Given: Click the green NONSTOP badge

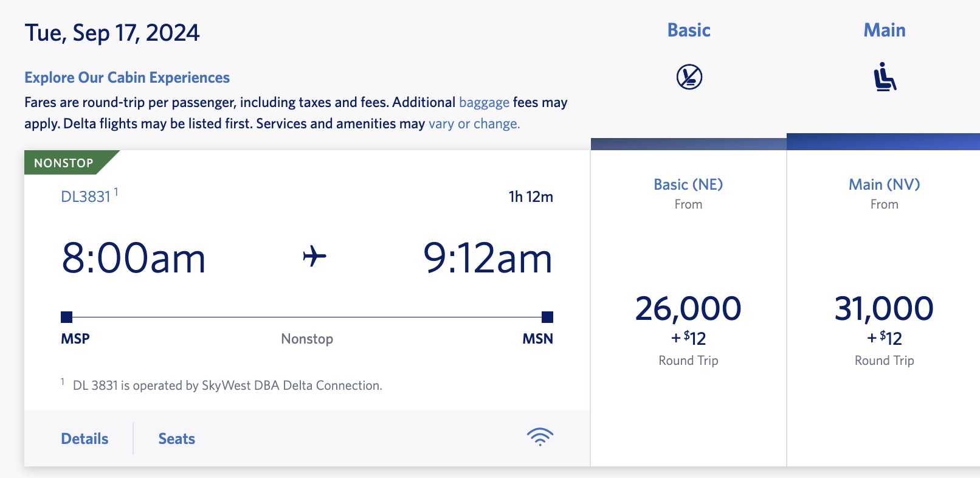Looking at the screenshot, I should pos(64,162).
